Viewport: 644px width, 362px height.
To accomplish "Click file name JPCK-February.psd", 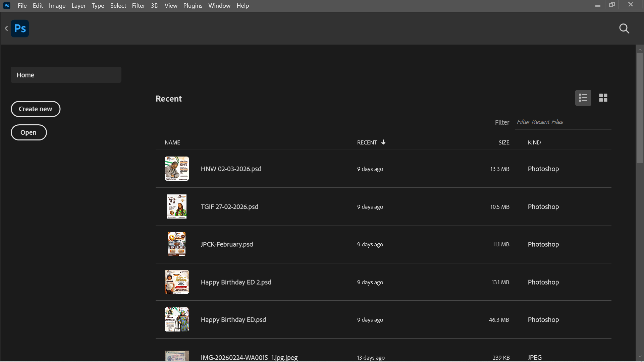I will [227, 244].
